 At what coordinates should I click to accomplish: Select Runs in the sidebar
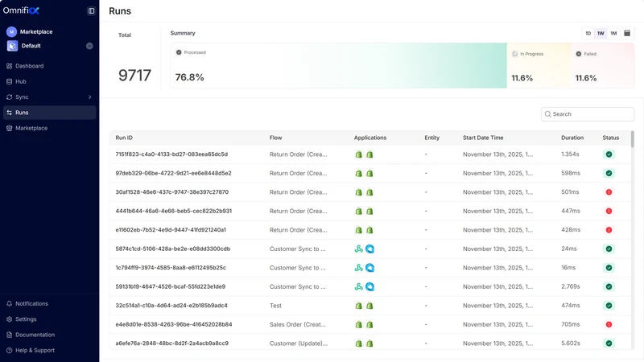(x=49, y=113)
